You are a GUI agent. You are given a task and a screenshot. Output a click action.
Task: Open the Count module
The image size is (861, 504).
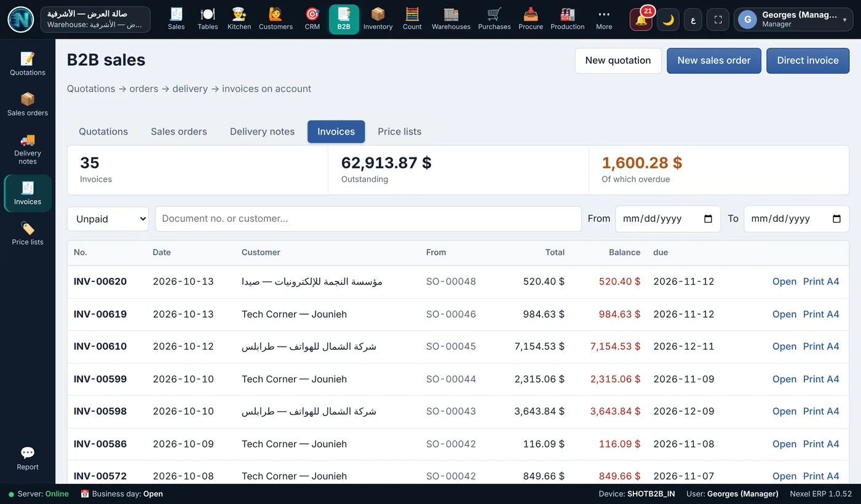[412, 19]
